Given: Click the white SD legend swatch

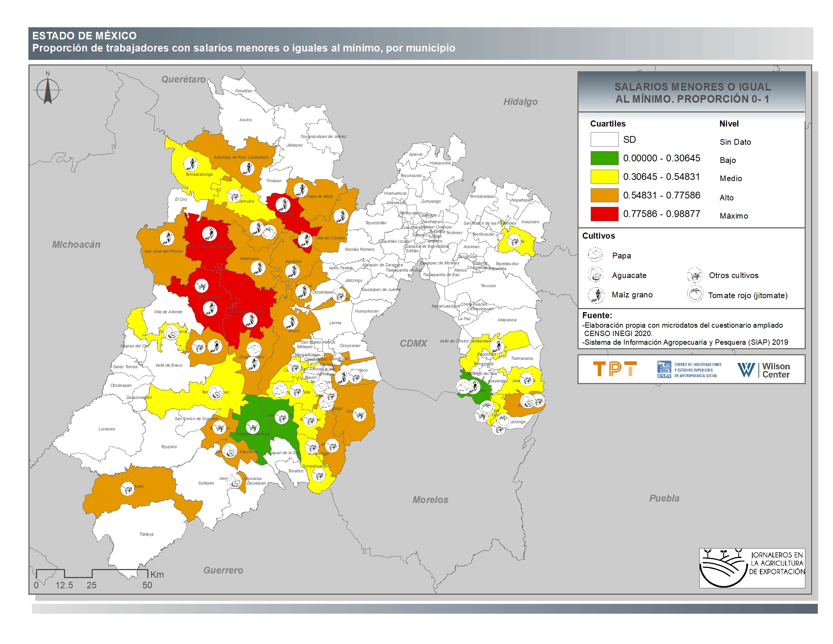Looking at the screenshot, I should (604, 139).
